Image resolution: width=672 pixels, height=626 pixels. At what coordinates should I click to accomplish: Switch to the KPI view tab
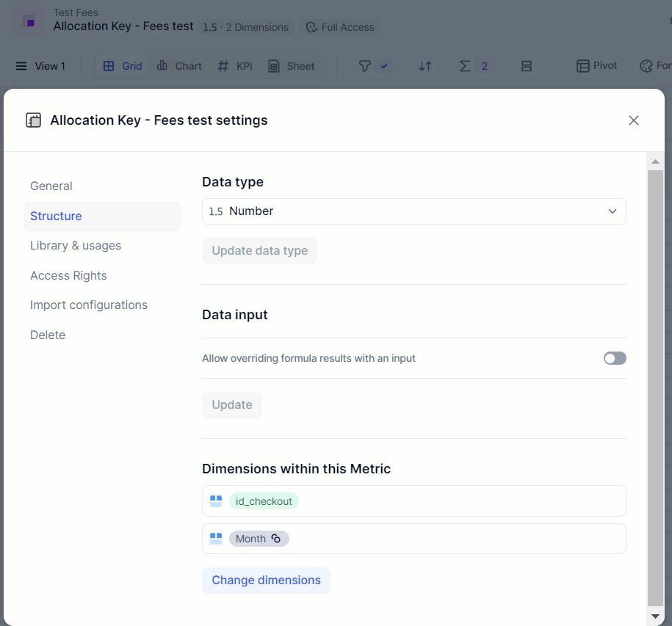[235, 66]
